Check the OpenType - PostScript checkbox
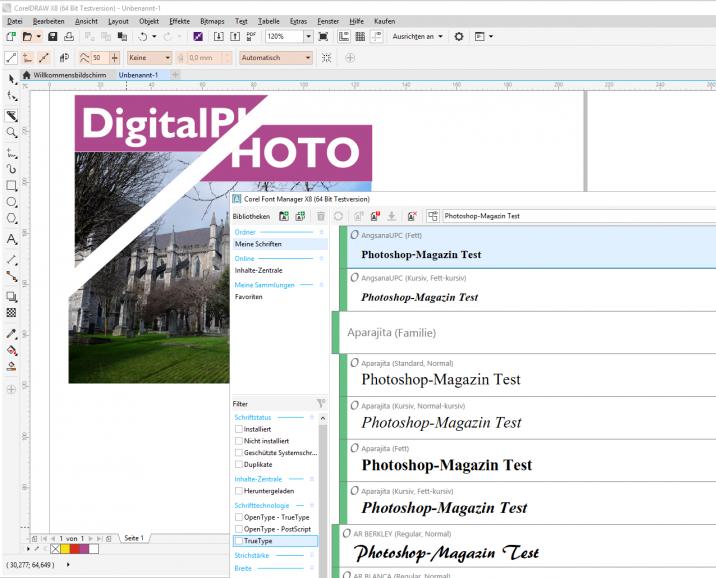Screen dimensions: 716x578 coord(238,529)
